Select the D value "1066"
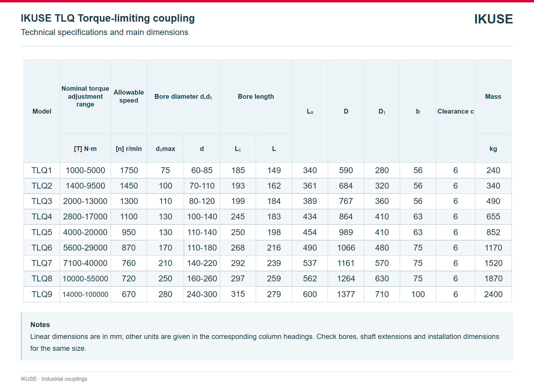This screenshot has height=392, width=534. pyautogui.click(x=346, y=248)
